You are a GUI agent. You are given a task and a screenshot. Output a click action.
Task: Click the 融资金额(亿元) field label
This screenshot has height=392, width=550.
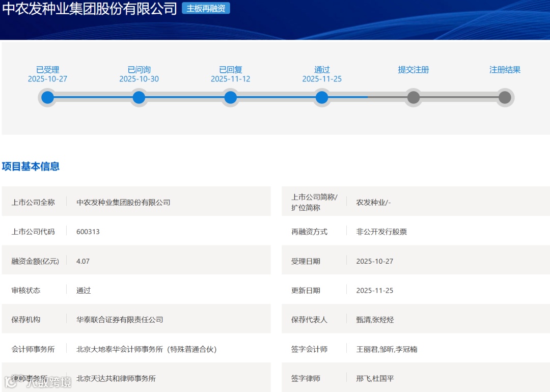[35, 261]
